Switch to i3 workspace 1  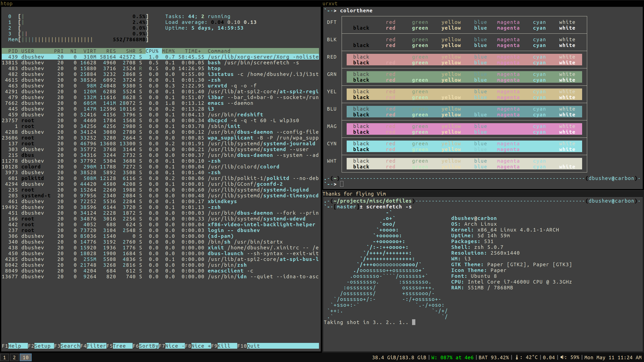(x=5, y=357)
